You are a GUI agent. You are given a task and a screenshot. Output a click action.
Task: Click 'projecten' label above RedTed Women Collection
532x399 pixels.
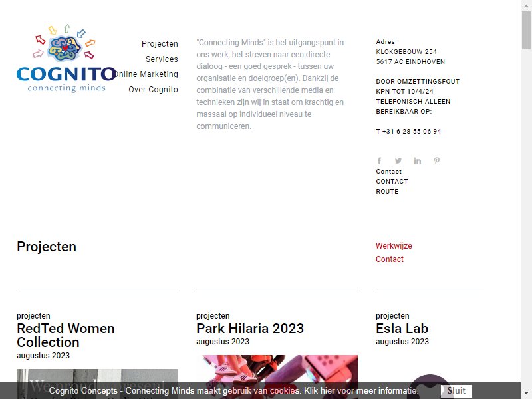[33, 315]
